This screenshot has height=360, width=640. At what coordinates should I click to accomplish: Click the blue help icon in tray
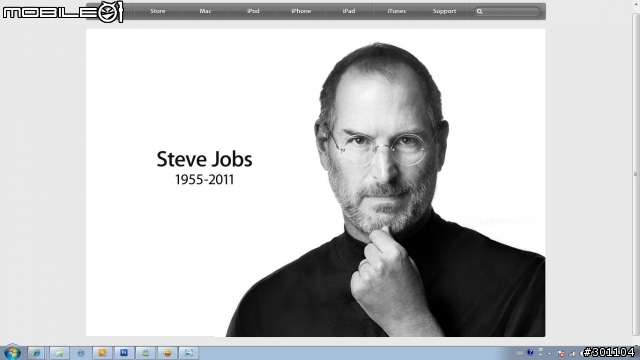click(x=530, y=352)
